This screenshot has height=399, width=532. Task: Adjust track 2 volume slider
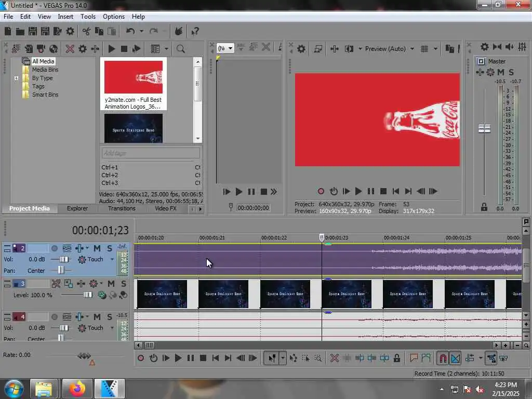(64, 260)
